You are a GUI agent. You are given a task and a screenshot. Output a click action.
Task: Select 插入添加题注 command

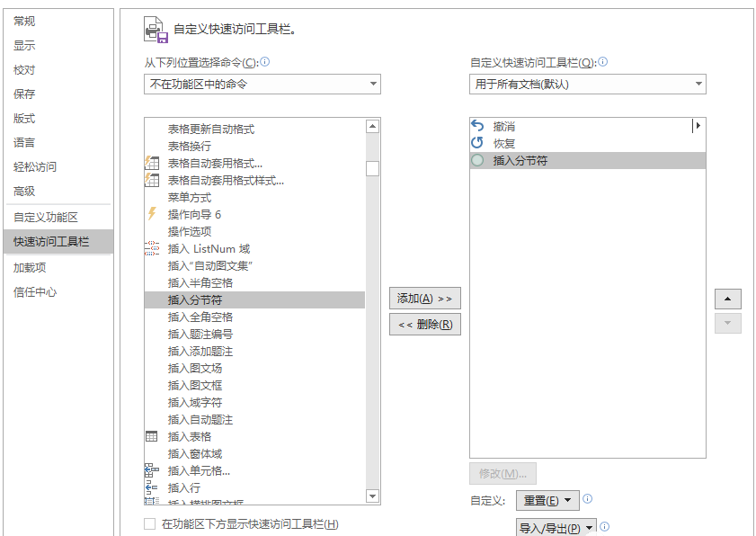254,352
